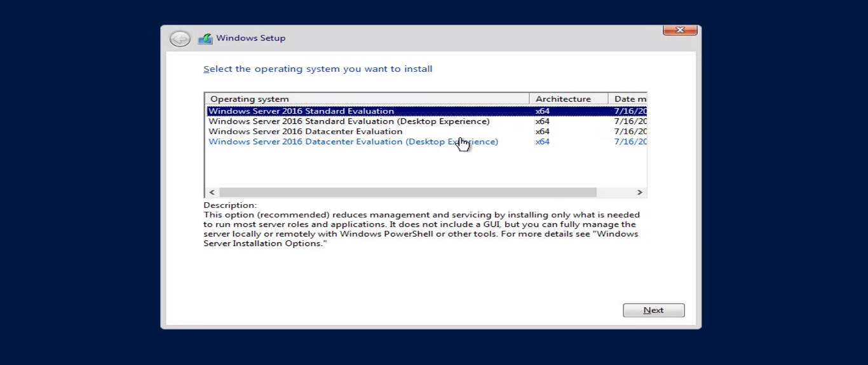868x365 pixels.
Task: Click x64 in the Standard Evaluation row
Action: click(x=543, y=111)
